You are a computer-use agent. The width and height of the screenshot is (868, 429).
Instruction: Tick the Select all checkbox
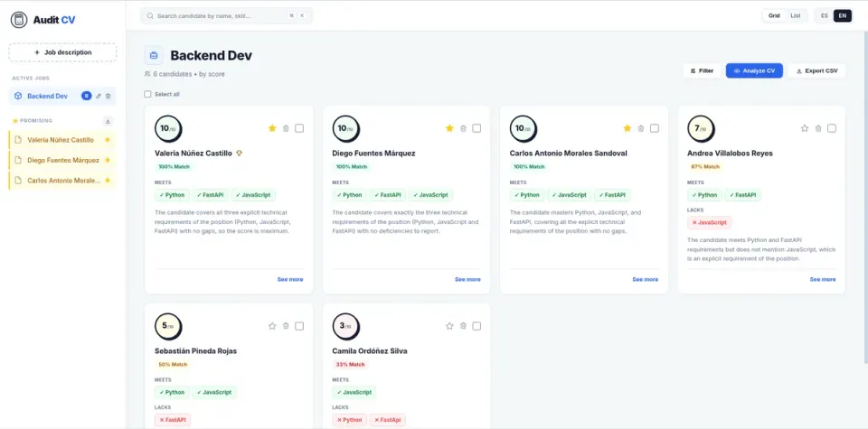[x=147, y=95]
